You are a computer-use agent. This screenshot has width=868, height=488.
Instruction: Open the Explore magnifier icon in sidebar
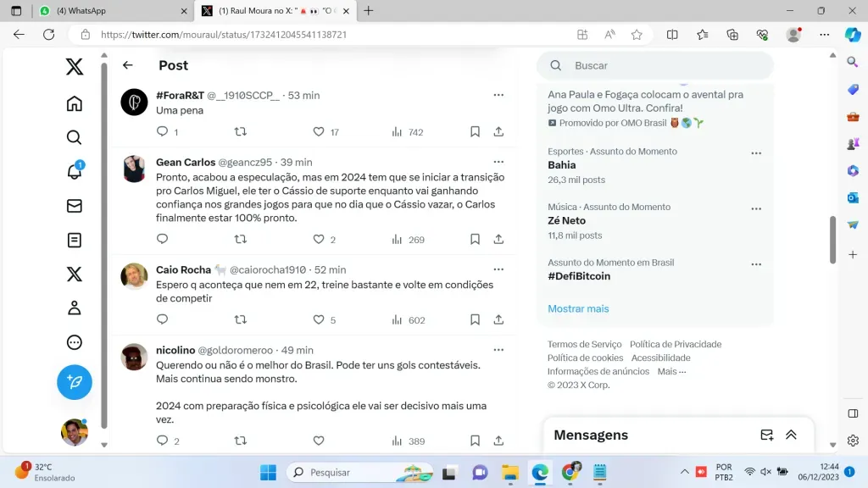(x=75, y=137)
